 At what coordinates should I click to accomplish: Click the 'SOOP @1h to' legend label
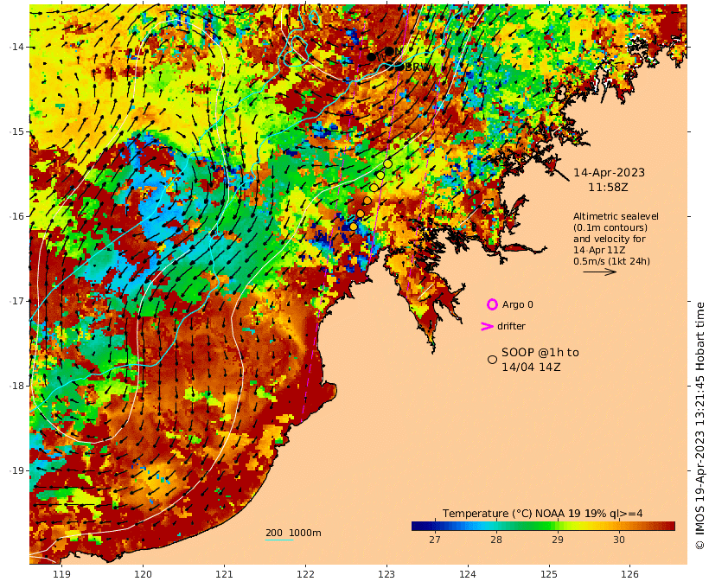(x=540, y=352)
